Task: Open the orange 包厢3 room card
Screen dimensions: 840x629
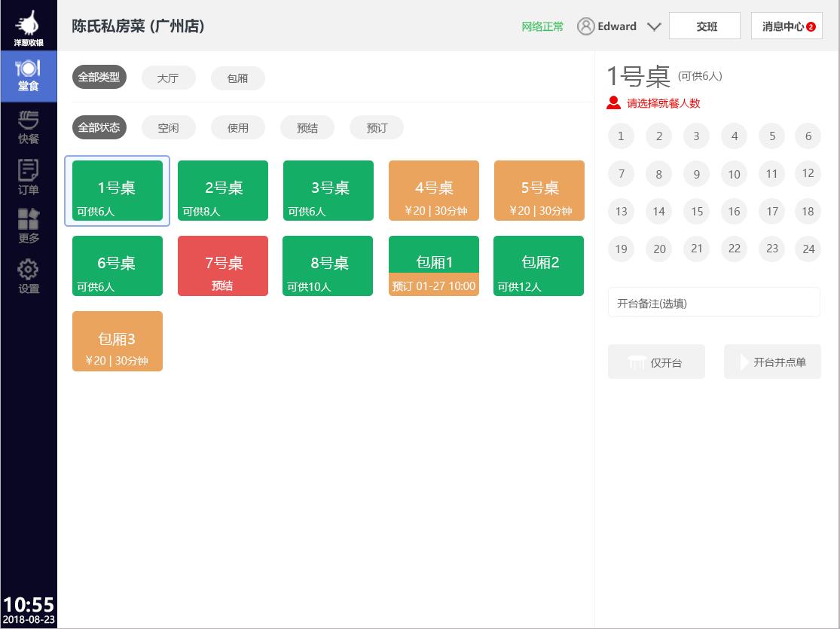Action: point(118,341)
